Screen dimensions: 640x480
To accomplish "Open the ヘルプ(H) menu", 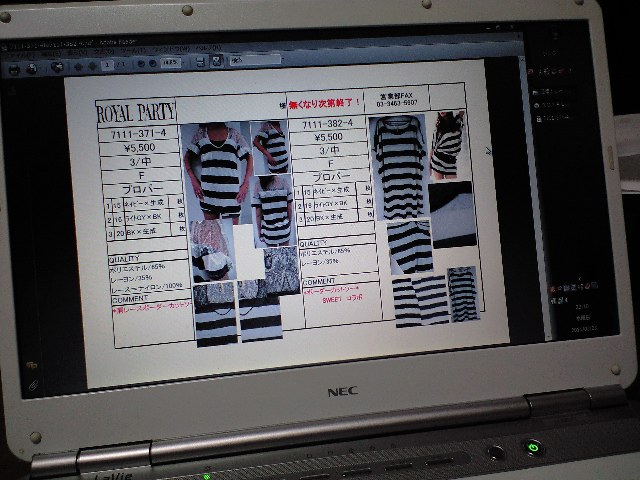I will tap(208, 50).
